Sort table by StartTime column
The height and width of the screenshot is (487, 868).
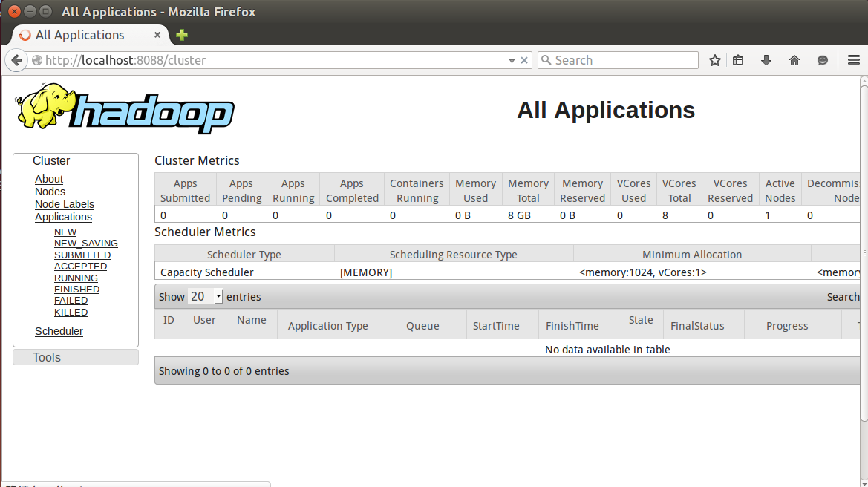(x=502, y=324)
